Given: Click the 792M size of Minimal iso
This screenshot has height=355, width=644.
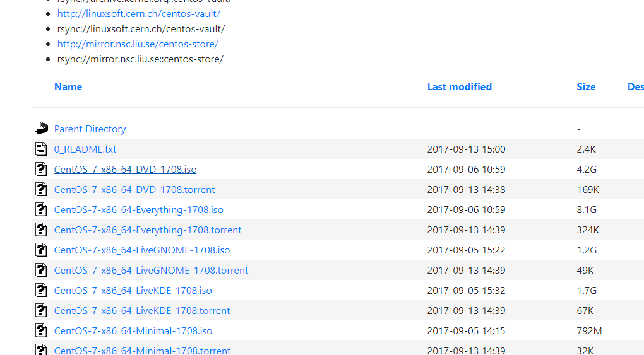Looking at the screenshot, I should tap(589, 330).
